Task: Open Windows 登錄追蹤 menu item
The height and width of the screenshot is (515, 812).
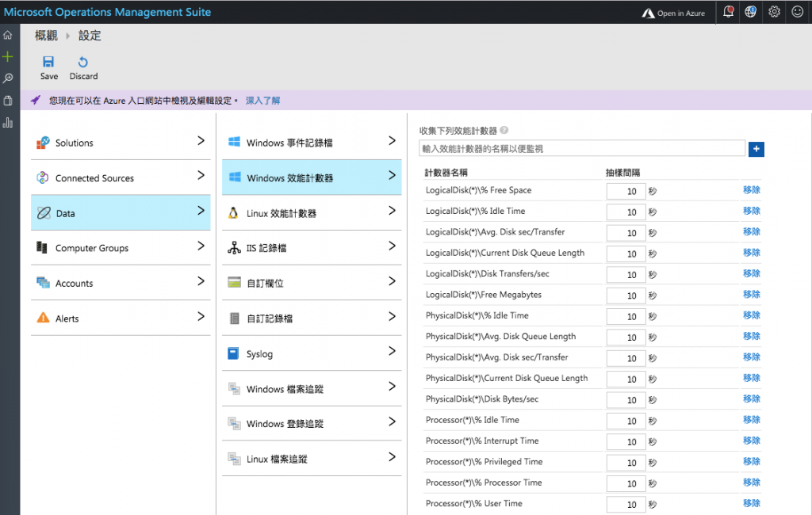Action: pyautogui.click(x=312, y=423)
